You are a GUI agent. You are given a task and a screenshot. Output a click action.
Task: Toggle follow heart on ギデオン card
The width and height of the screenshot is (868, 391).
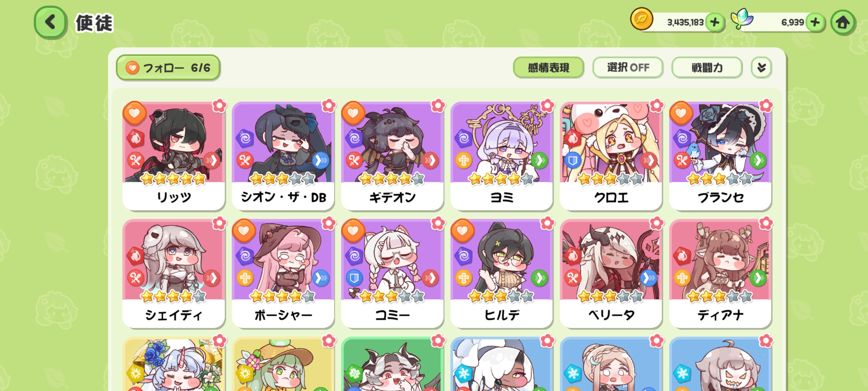(353, 113)
